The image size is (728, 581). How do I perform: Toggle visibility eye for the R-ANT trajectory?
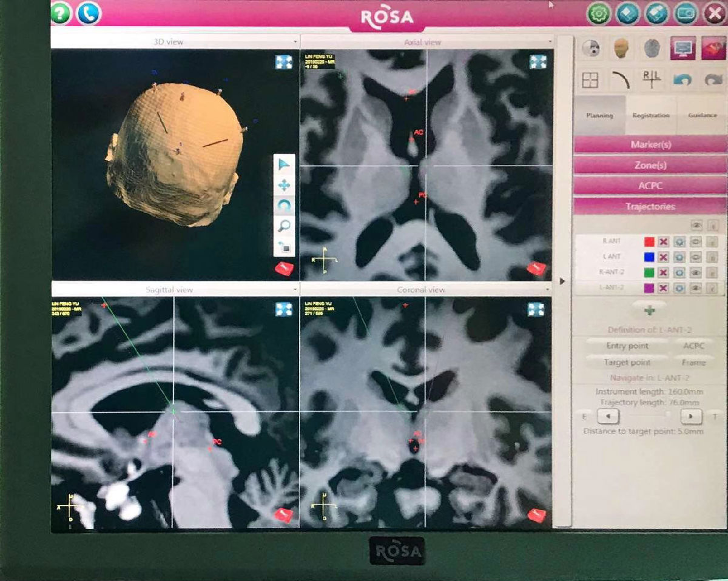click(696, 241)
